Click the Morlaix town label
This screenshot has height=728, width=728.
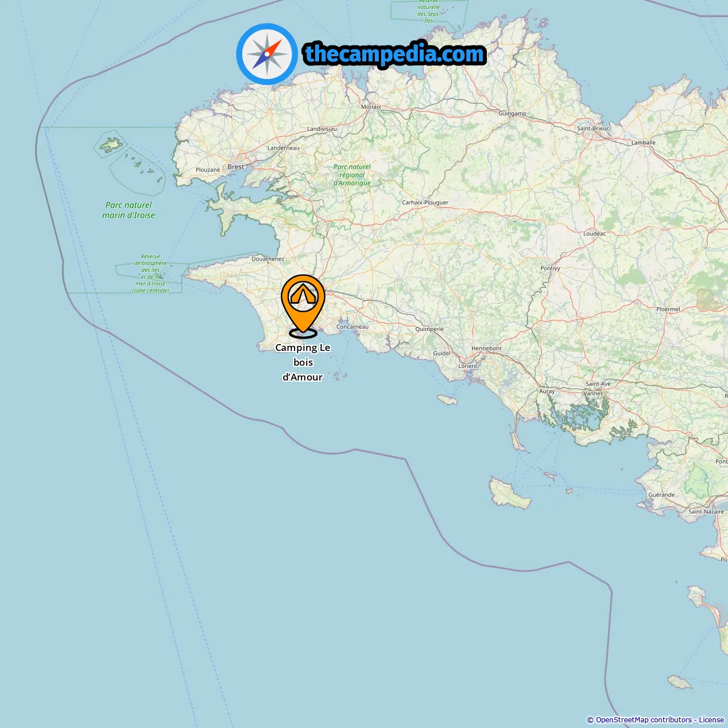tap(371, 107)
